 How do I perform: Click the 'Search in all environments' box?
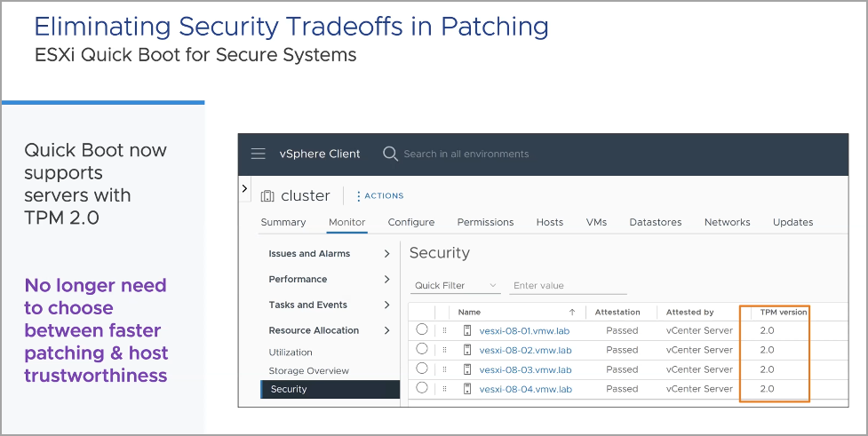coord(466,154)
